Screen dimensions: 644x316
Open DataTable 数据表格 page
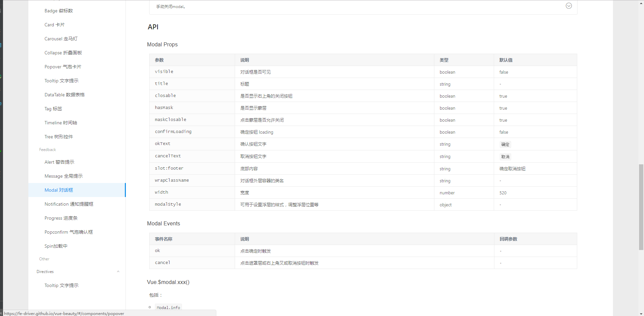64,95
